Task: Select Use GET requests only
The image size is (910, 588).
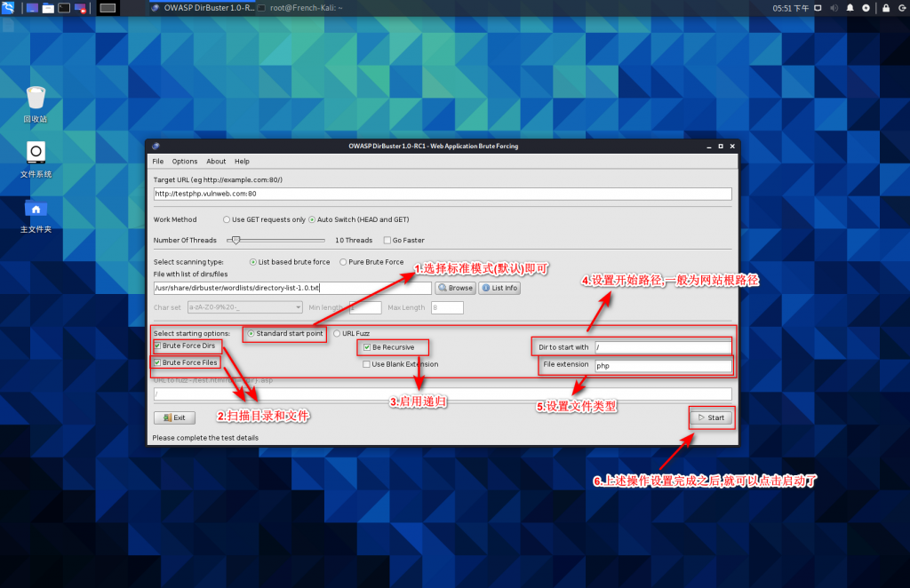Action: (264, 219)
